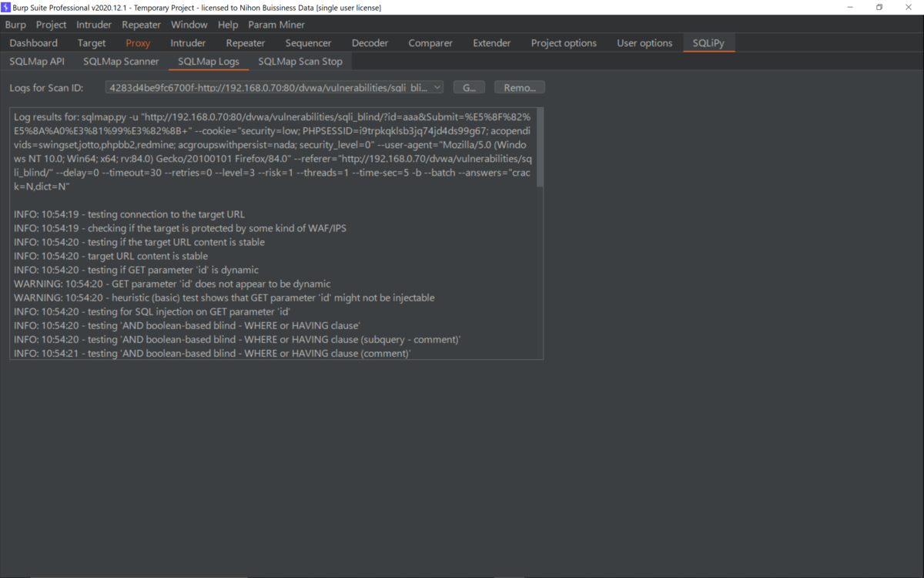Open the Param Miner menu
The width and height of the screenshot is (924, 578).
pyautogui.click(x=276, y=25)
